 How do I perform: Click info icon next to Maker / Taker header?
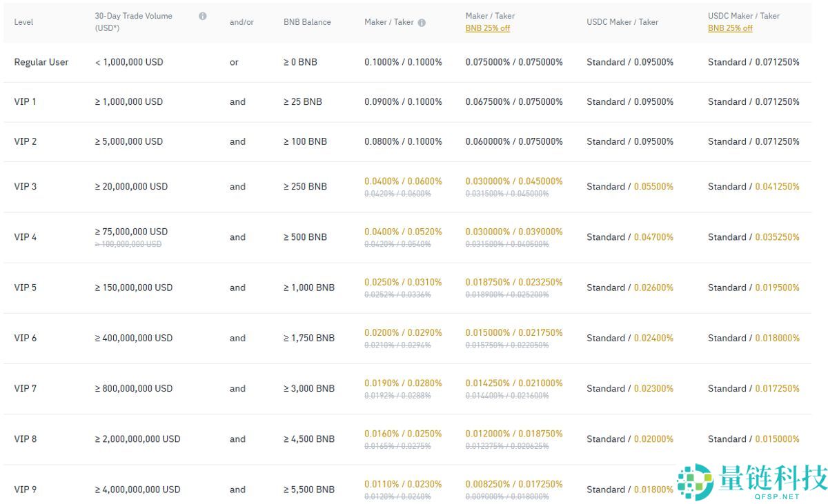(x=422, y=22)
